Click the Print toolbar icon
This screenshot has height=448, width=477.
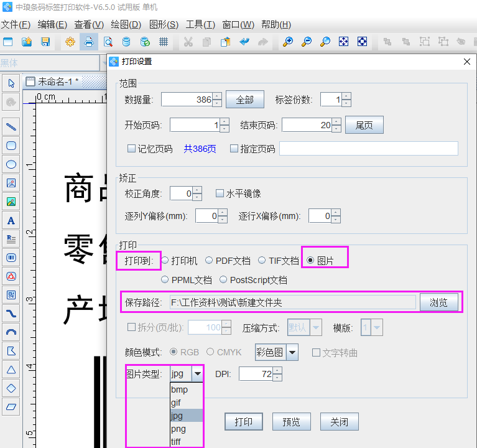(x=89, y=42)
